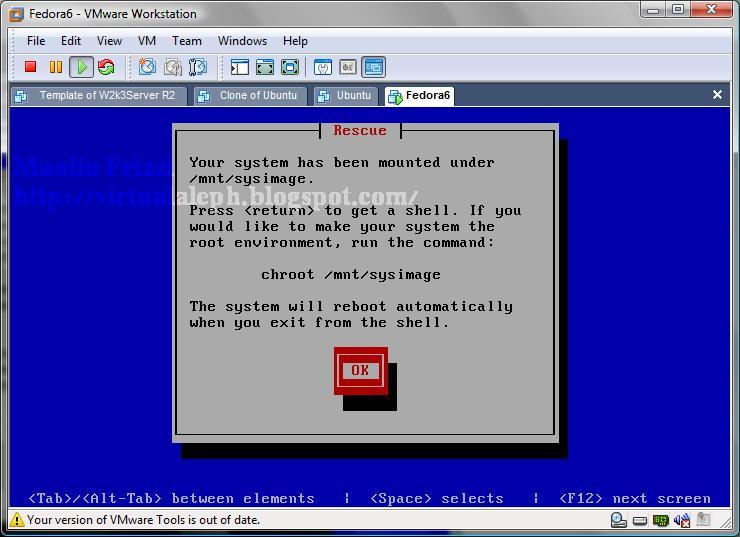Switch to Quick Switch mode icon
This screenshot has width=740, height=537.
click(265, 67)
